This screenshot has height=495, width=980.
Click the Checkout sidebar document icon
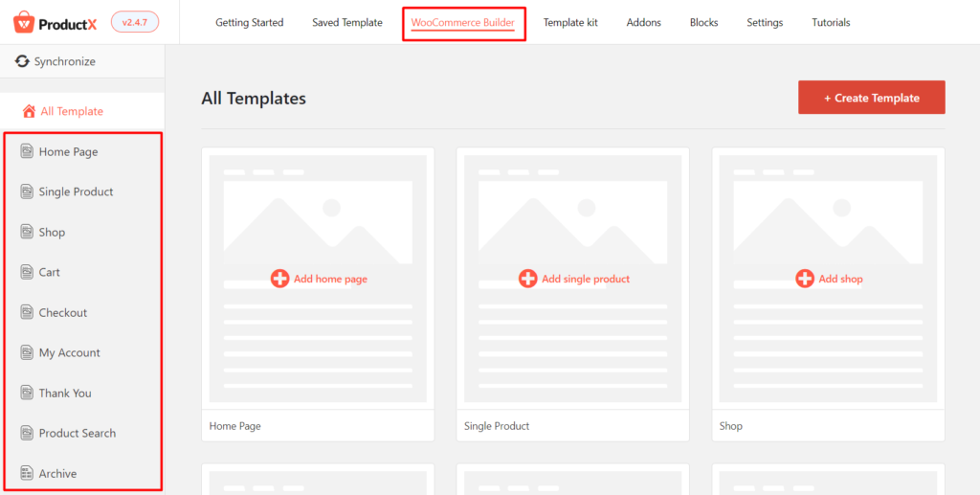pyautogui.click(x=26, y=312)
